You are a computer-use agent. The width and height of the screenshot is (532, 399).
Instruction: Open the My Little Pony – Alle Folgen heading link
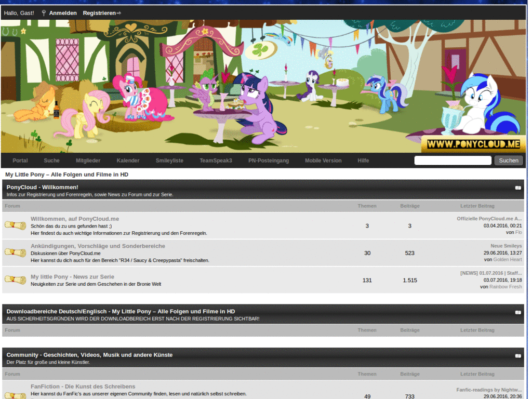[x=66, y=175]
